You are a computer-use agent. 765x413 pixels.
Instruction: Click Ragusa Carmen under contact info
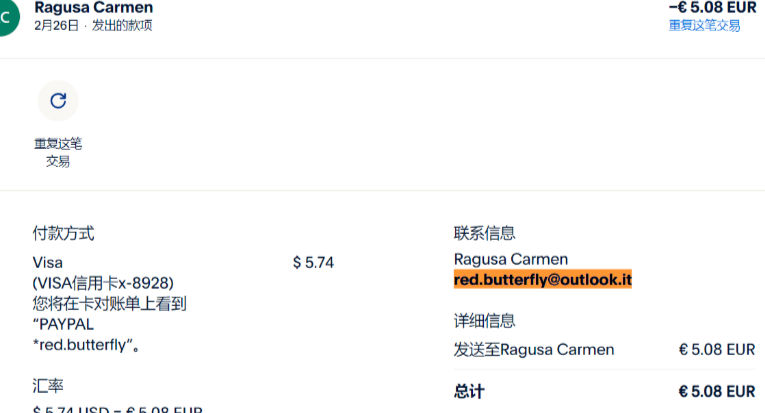tap(511, 259)
